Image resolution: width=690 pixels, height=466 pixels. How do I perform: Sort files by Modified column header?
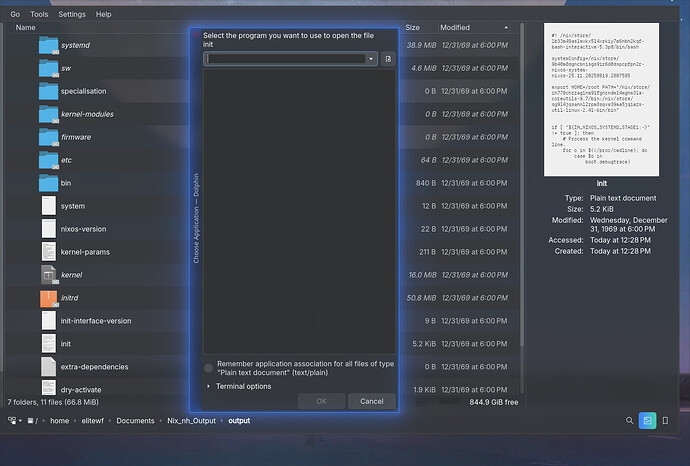click(455, 28)
